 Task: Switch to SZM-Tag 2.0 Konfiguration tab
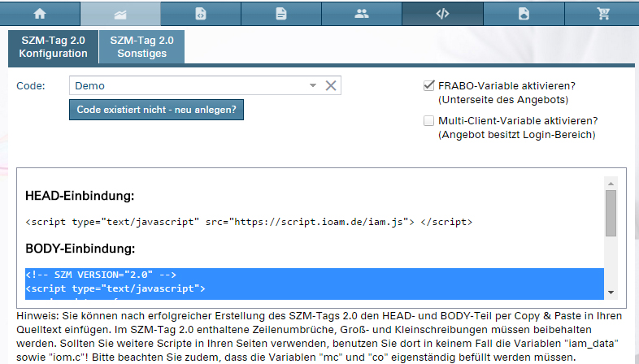tap(53, 47)
